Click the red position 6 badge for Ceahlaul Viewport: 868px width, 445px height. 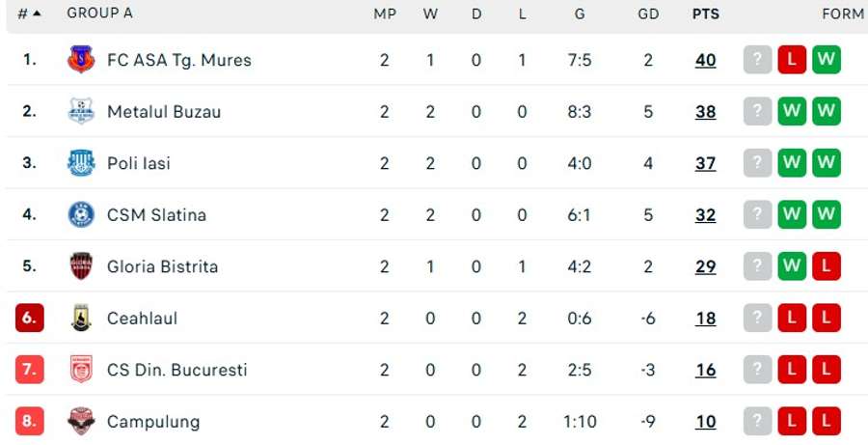pos(30,318)
